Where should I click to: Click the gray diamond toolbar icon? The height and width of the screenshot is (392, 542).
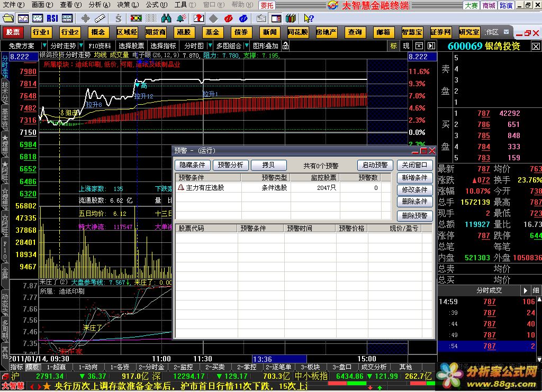[214, 19]
